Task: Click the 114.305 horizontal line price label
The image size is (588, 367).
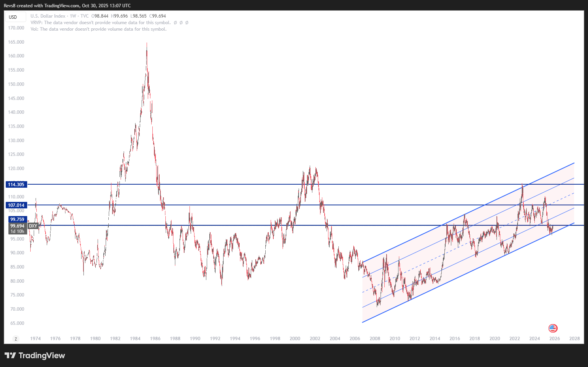Action: (x=16, y=185)
